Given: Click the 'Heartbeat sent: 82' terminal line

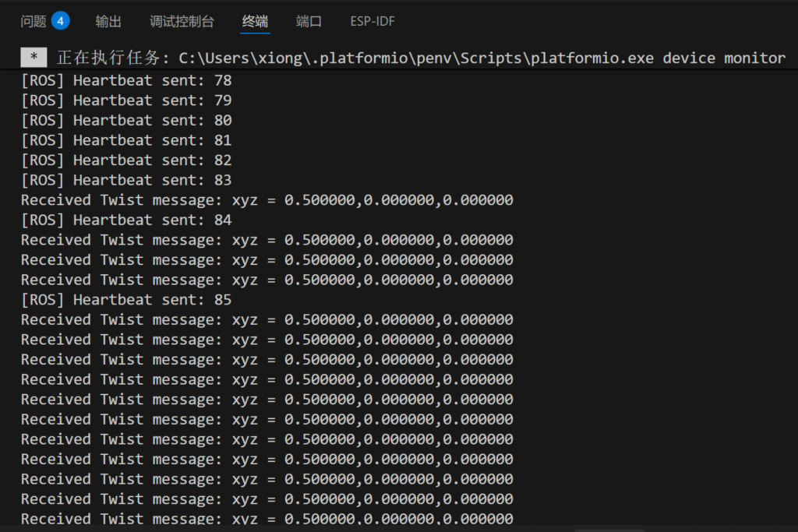Looking at the screenshot, I should pyautogui.click(x=126, y=160).
